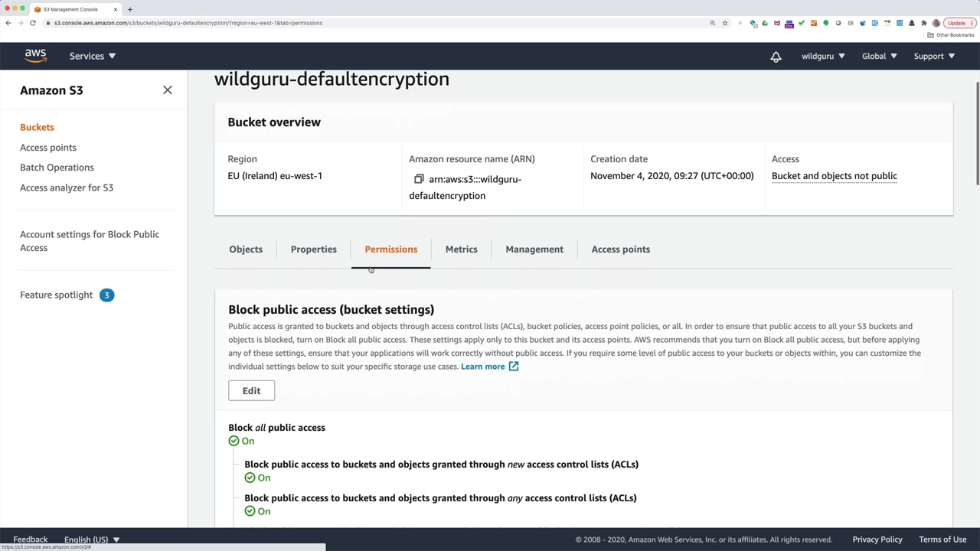The height and width of the screenshot is (551, 980).
Task: Copy the bucket ARN with the copy icon
Action: [419, 179]
